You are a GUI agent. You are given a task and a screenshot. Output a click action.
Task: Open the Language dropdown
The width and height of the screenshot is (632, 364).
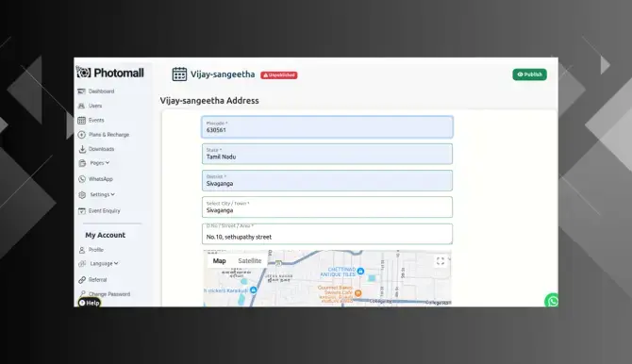(104, 263)
